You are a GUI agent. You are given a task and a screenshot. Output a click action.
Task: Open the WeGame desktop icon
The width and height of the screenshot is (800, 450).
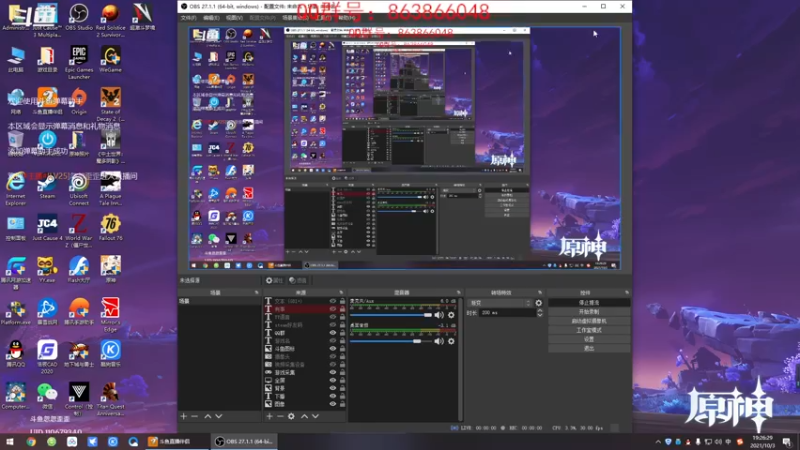(x=110, y=59)
